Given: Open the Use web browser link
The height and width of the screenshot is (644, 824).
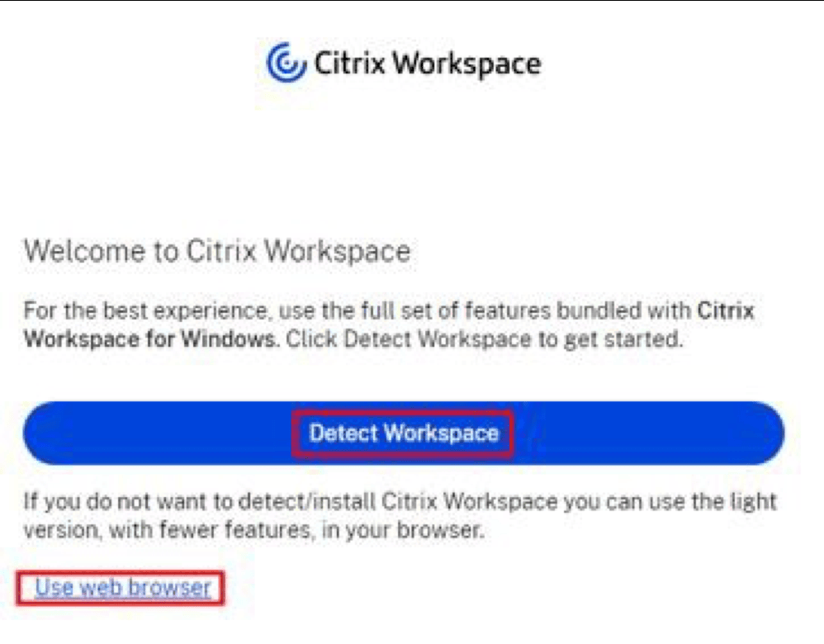Looking at the screenshot, I should (122, 587).
